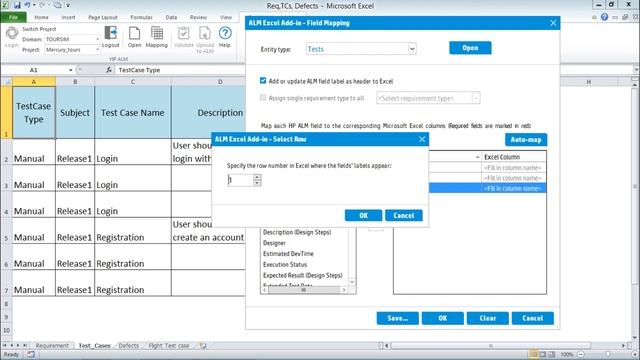
Task: Switch to Flight Test case sheet tab
Action: click(169, 345)
